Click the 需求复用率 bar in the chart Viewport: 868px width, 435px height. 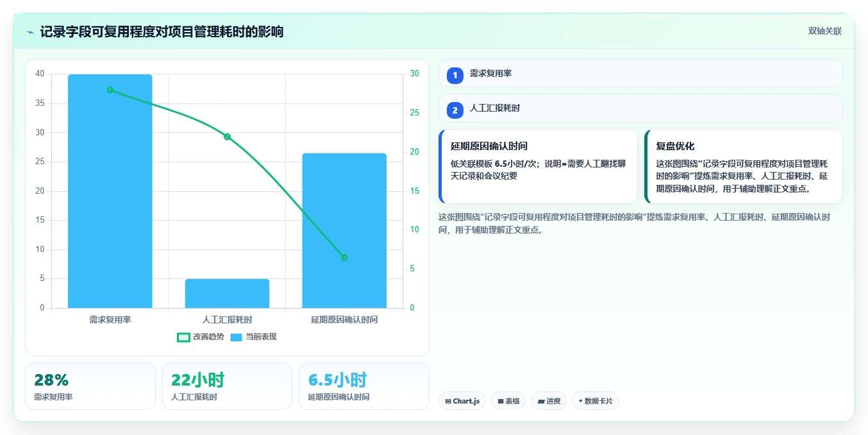point(110,191)
